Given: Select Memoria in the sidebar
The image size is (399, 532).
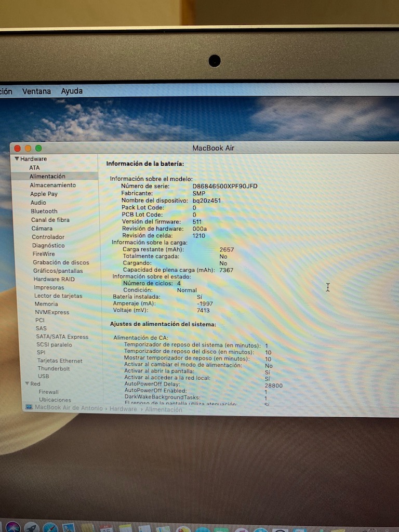Looking at the screenshot, I should point(46,304).
